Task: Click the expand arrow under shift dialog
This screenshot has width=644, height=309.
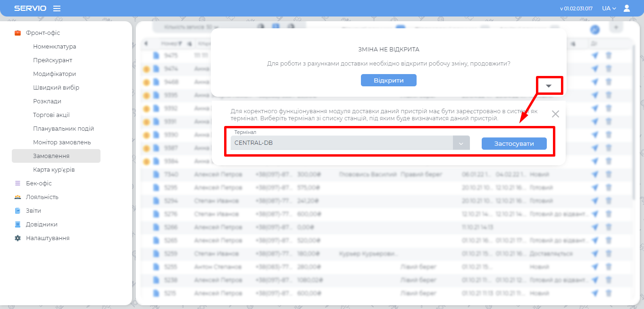Action: [x=549, y=86]
